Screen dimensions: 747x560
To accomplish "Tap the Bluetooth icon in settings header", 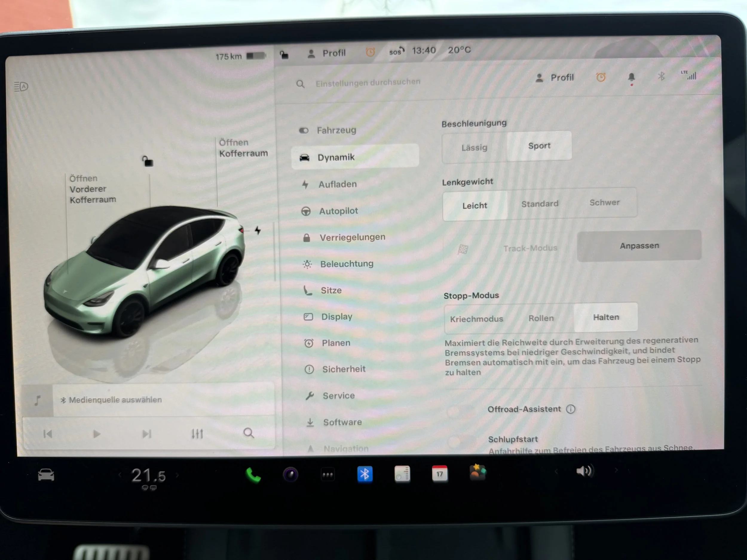I will (x=661, y=76).
